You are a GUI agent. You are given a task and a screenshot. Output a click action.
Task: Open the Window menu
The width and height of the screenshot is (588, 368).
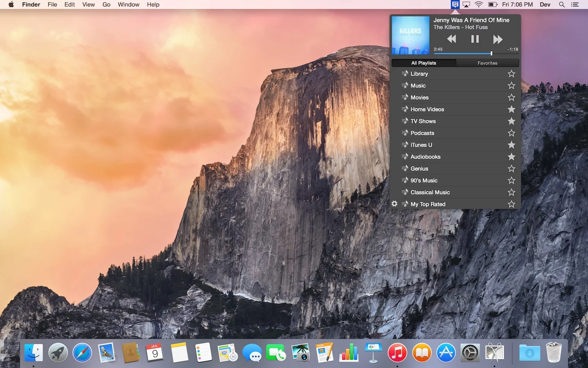tap(129, 4)
